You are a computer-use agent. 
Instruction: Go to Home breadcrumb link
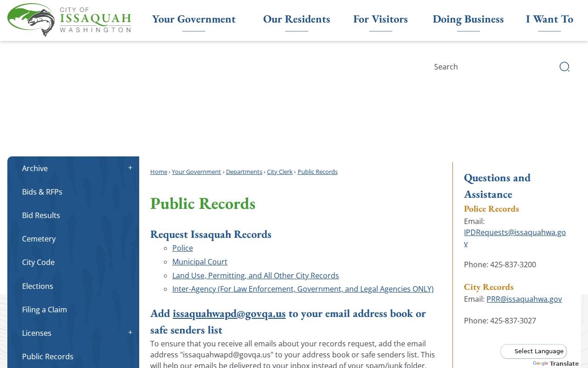158,172
